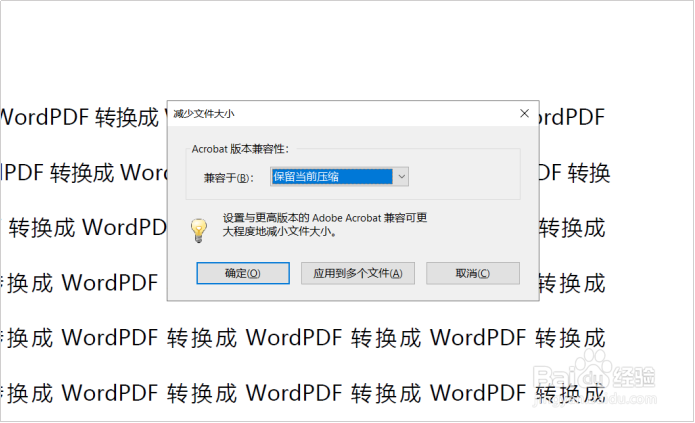The height and width of the screenshot is (423, 695).
Task: Close the 减少文件大小 dialog
Action: pos(524,114)
